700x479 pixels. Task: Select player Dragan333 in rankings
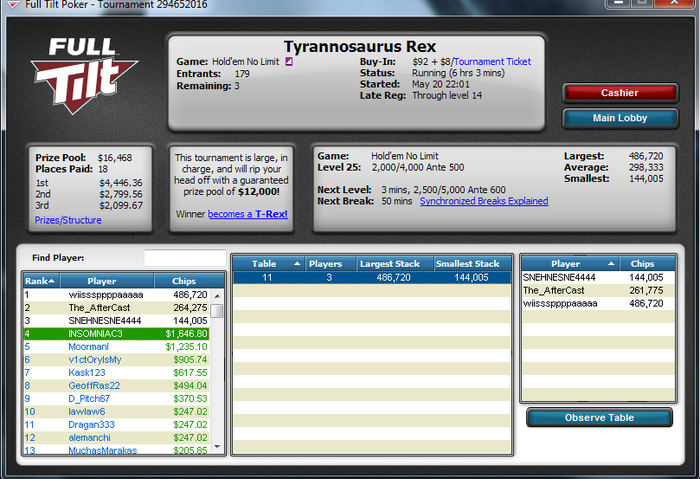[117, 424]
